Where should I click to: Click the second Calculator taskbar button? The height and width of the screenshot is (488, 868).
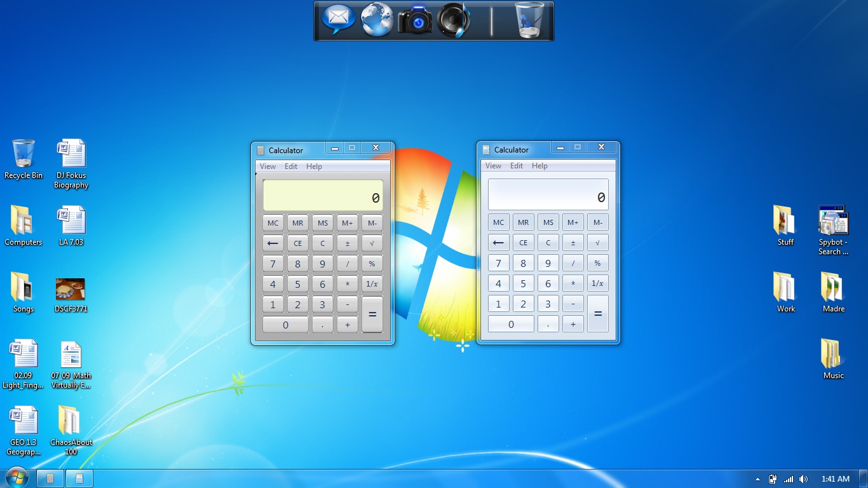[79, 478]
